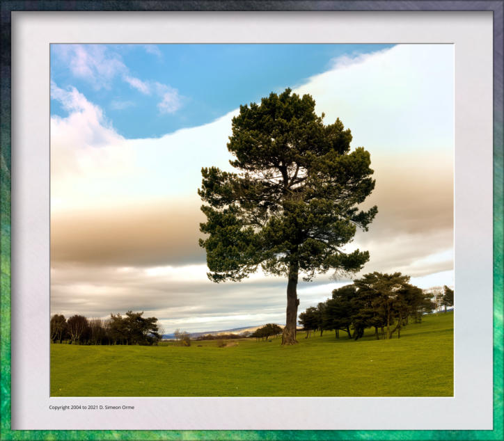The width and height of the screenshot is (504, 441).
Task: Select the dark tree cluster at left horizon
Action: coord(104,329)
